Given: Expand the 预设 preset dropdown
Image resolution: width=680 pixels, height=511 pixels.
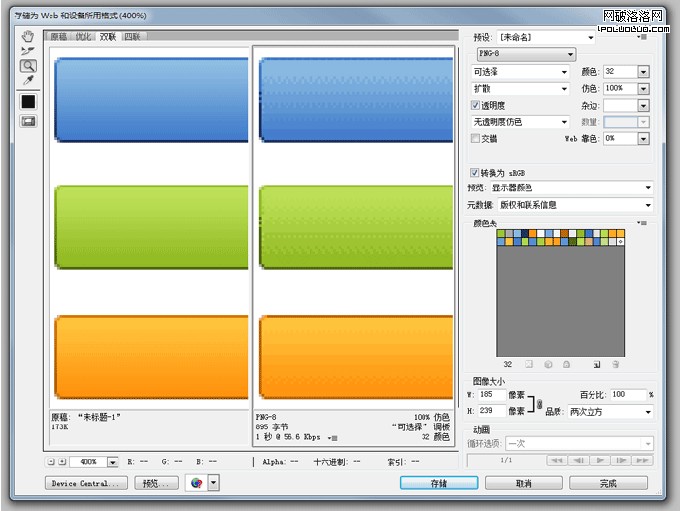Looking at the screenshot, I should pos(540,37).
